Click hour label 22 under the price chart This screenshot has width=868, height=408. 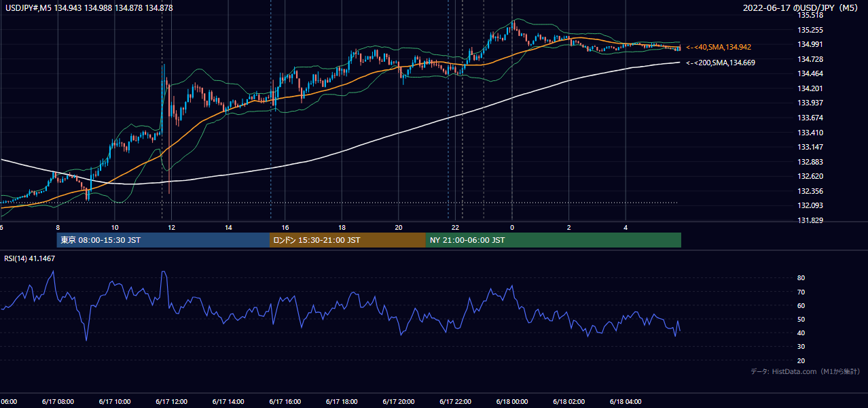(456, 227)
